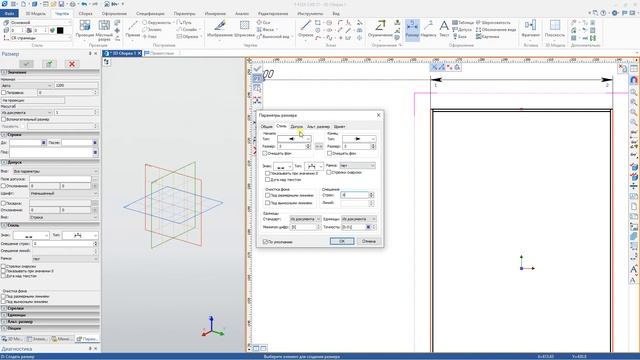Toggle Очищать фон checkbox under Конец
The height and width of the screenshot is (360, 640).
coord(329,153)
